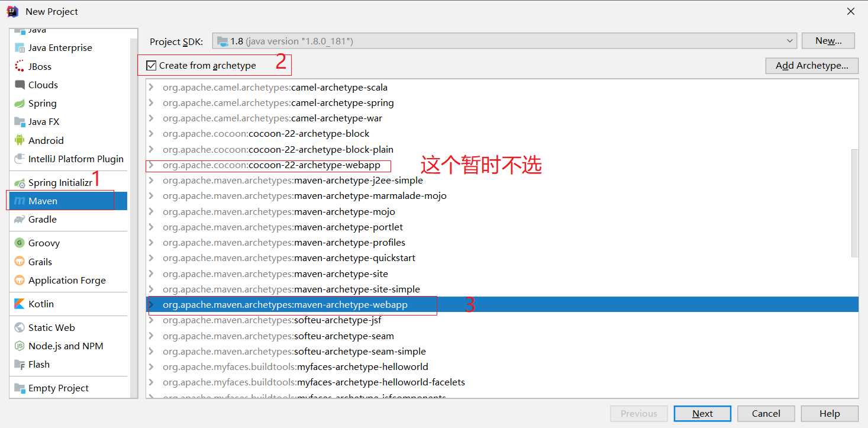Screen dimensions: 868x428
Task: Expand cocoon-22-archetype-block-plain node
Action: [151, 149]
